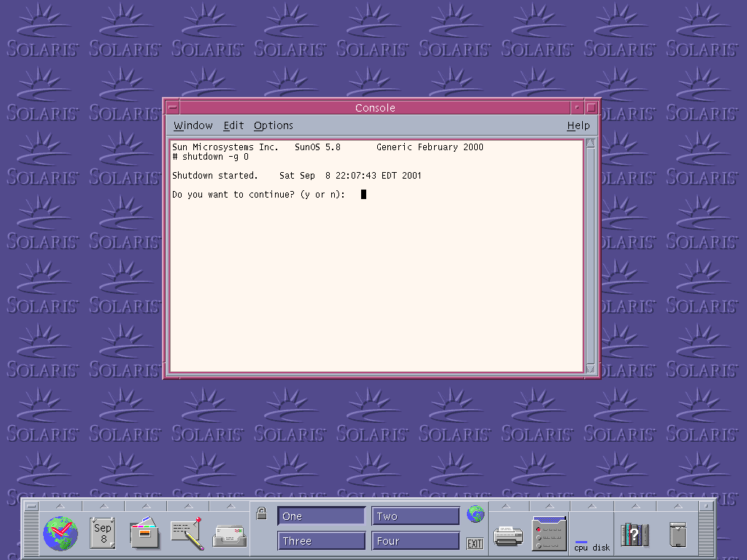
Task: Switch to workspace Two
Action: tap(415, 516)
